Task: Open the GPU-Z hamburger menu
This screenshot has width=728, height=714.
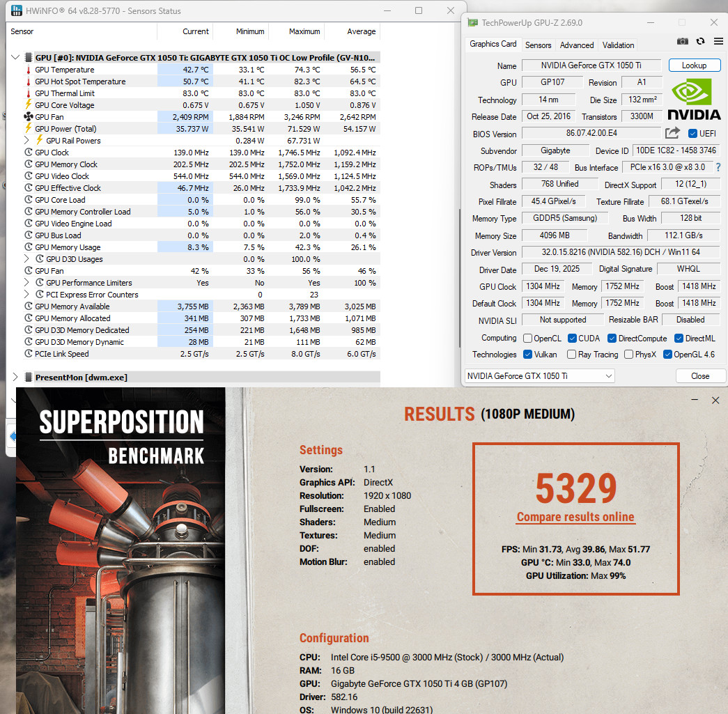Action: [718, 41]
